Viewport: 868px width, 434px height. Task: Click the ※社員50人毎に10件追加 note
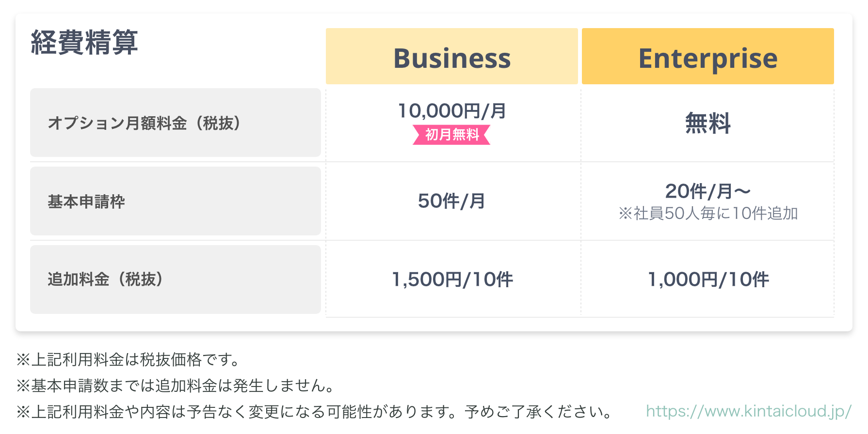point(707,213)
